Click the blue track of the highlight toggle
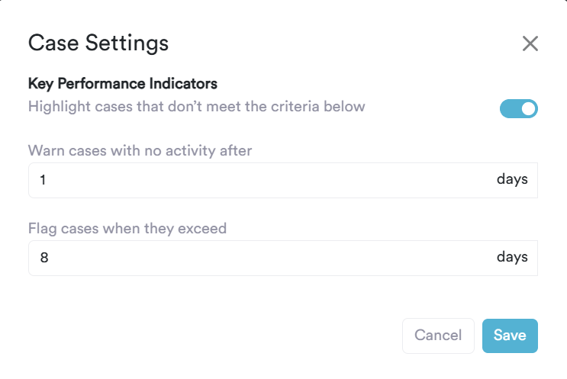Viewport: 567px width, 379px height. click(510, 108)
